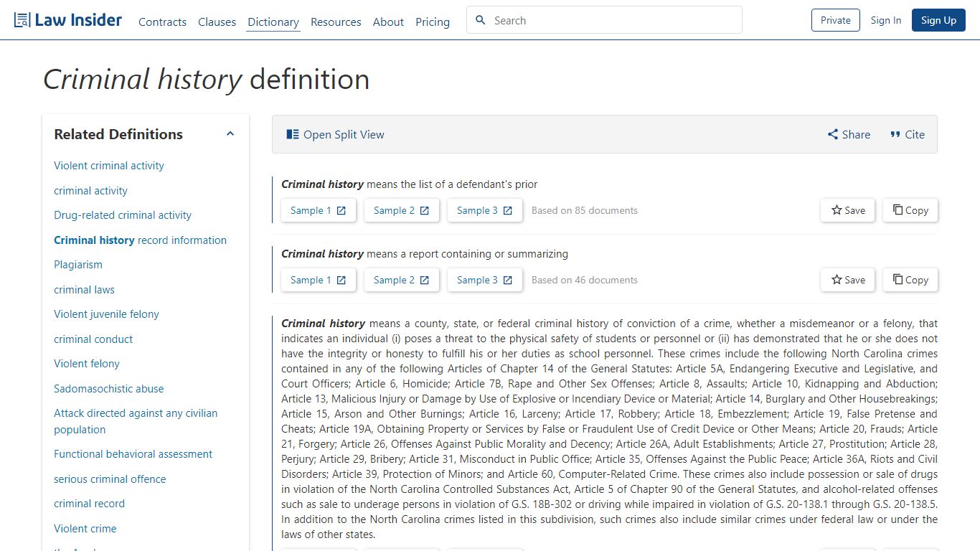Open criminal laws definition
980x551 pixels.
click(84, 290)
